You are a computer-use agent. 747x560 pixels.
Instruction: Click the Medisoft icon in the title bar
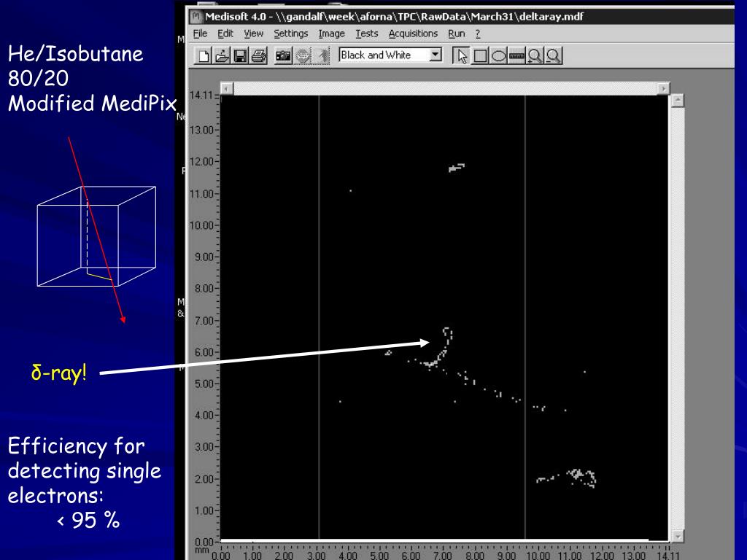pos(196,17)
